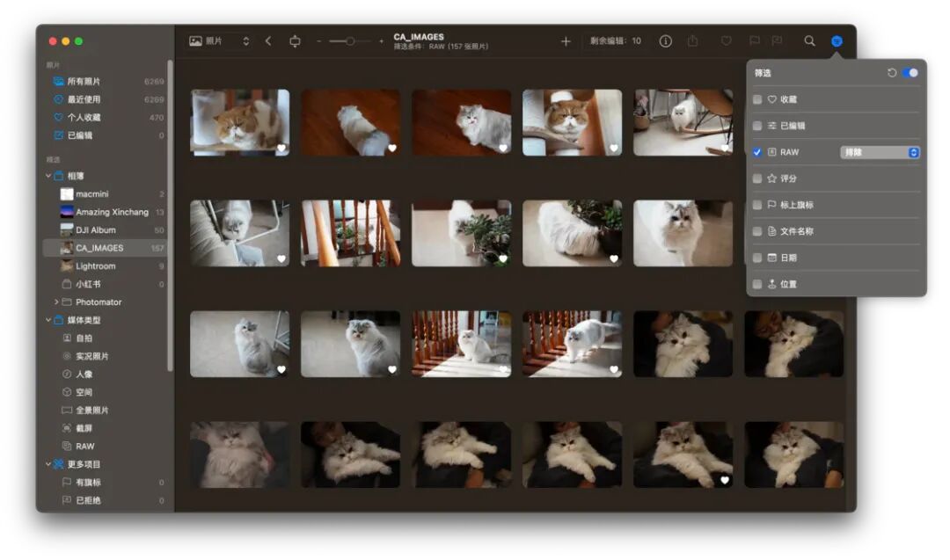The width and height of the screenshot is (950, 560).
Task: Click the share icon in the toolbar
Action: point(693,40)
